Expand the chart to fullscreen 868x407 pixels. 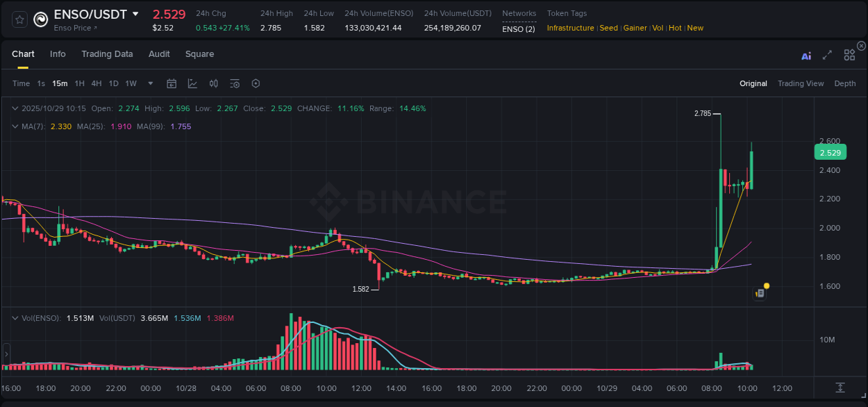point(827,55)
